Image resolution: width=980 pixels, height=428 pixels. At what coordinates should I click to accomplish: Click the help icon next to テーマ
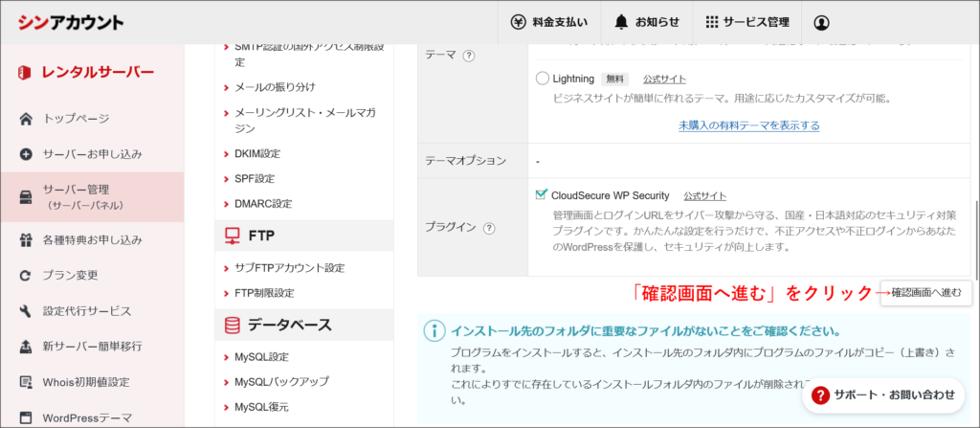[x=469, y=56]
